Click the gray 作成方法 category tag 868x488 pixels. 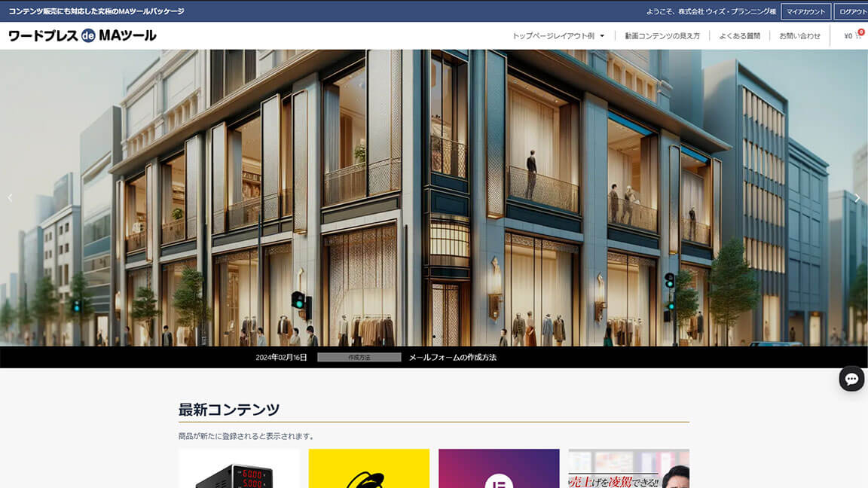(359, 357)
